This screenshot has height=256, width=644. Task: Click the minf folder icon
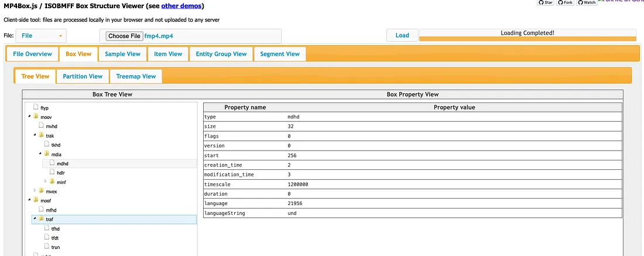pyautogui.click(x=52, y=181)
